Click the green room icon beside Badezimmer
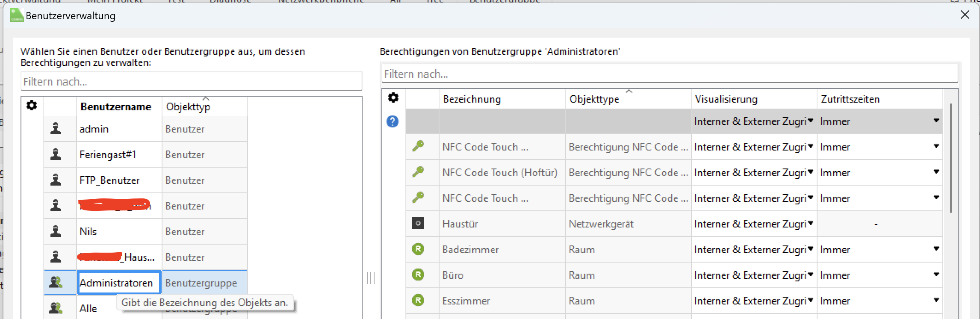The height and width of the screenshot is (319, 980). 418,249
